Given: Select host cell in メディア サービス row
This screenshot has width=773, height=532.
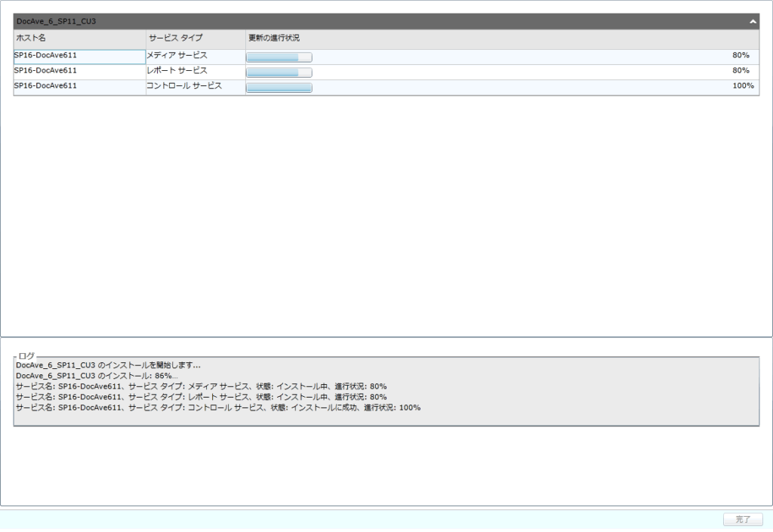Looking at the screenshot, I should [80, 57].
